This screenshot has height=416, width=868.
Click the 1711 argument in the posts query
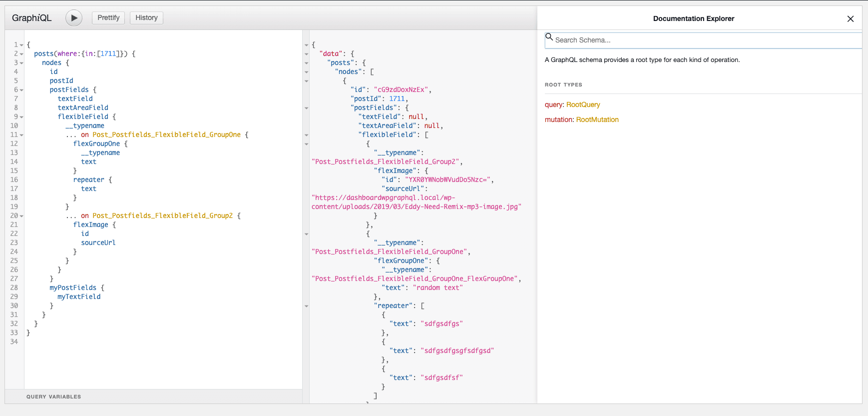click(108, 53)
